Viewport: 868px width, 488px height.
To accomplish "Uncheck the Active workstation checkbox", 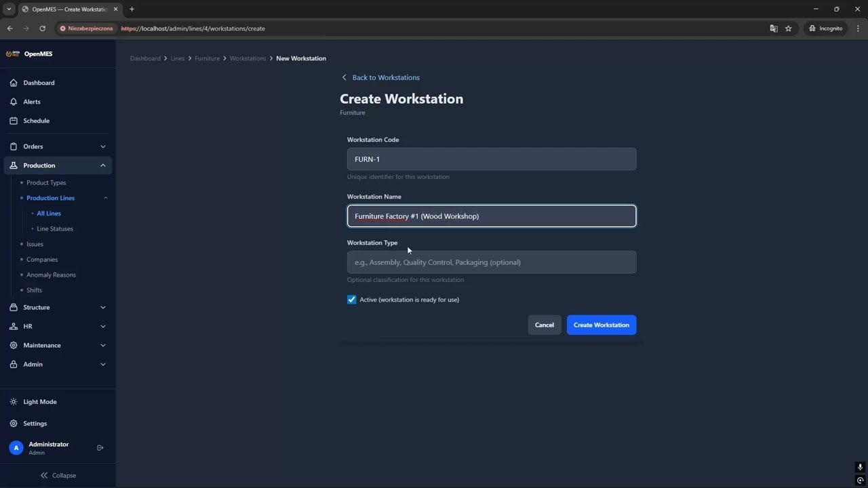I will click(351, 300).
